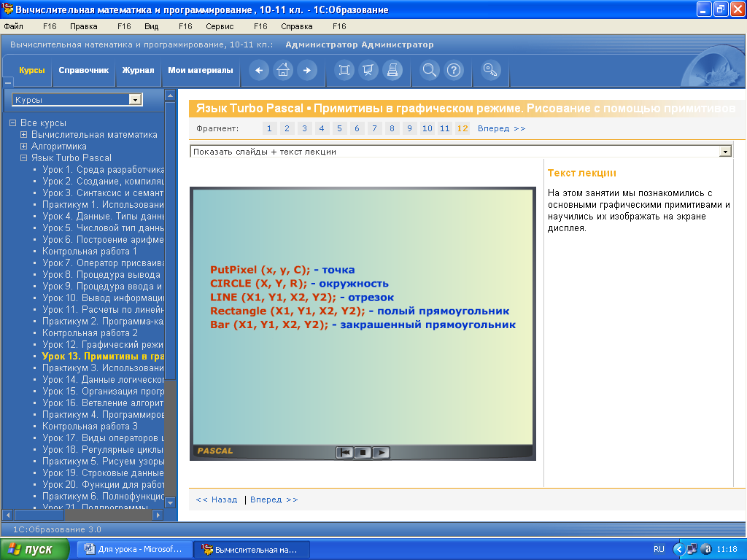Click the bottom Вперед >> link
747x560 pixels.
[x=274, y=499]
